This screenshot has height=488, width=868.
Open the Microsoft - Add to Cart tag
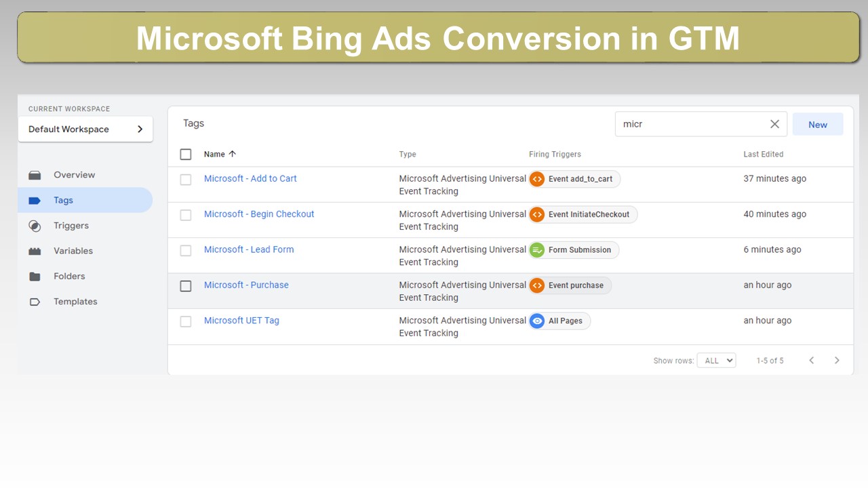(250, 178)
